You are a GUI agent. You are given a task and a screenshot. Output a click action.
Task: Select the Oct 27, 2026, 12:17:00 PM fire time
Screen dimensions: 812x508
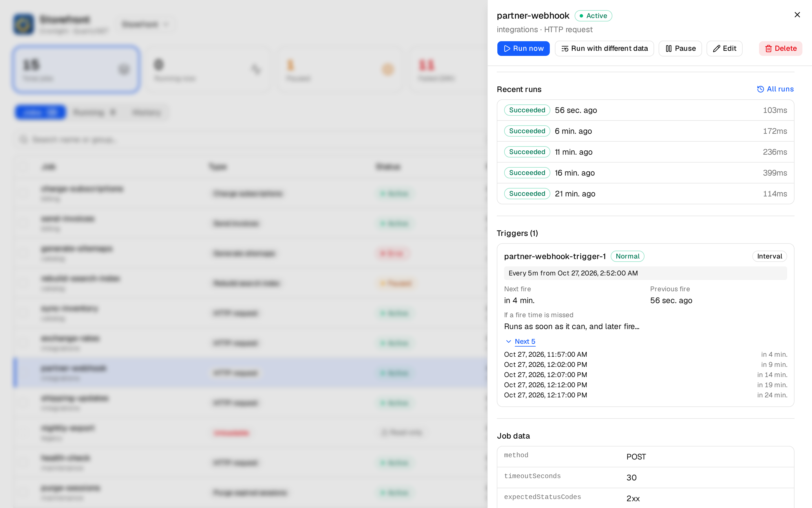tap(545, 395)
